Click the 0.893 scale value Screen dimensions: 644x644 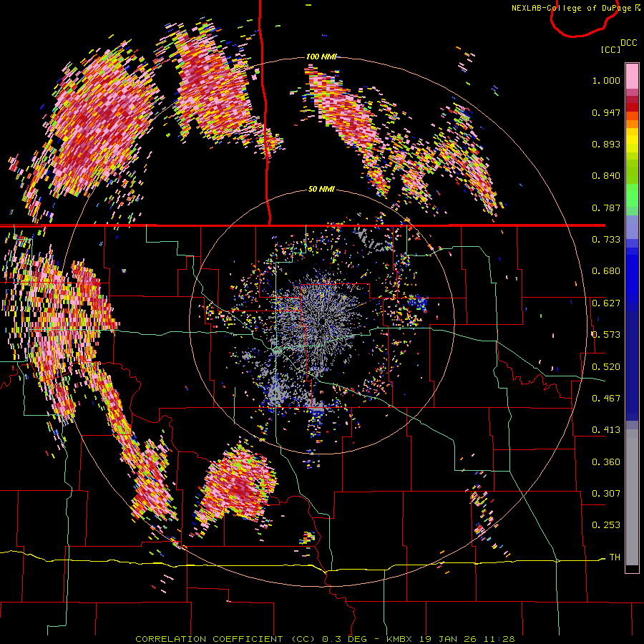point(606,144)
